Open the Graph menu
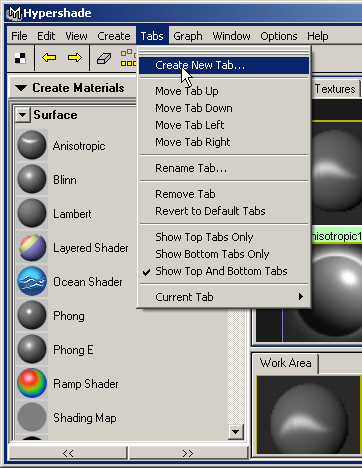This screenshot has height=468, width=362. coord(188,36)
